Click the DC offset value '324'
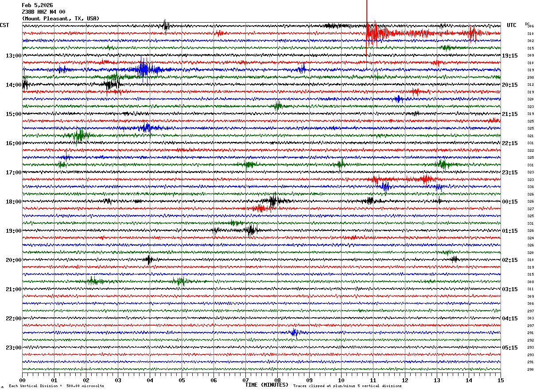 [x=530, y=238]
